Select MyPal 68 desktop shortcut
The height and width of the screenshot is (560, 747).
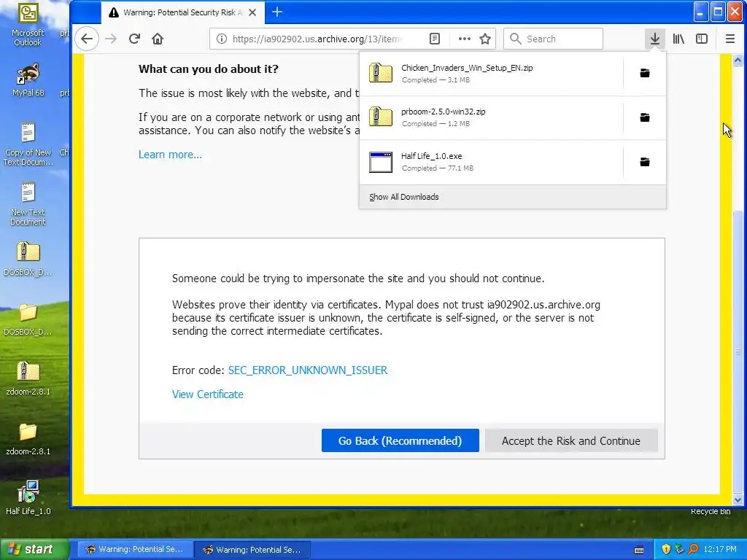pyautogui.click(x=28, y=80)
